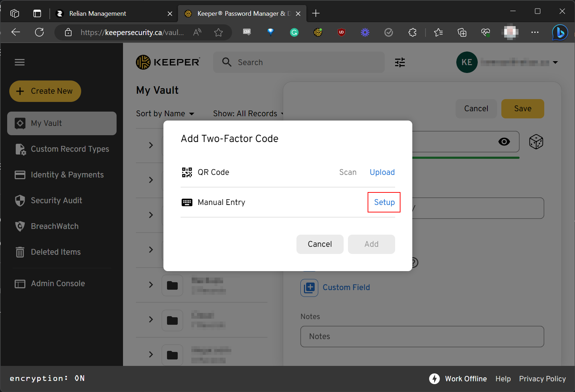Open the Show: All Records dropdown
575x392 pixels.
pyautogui.click(x=248, y=114)
